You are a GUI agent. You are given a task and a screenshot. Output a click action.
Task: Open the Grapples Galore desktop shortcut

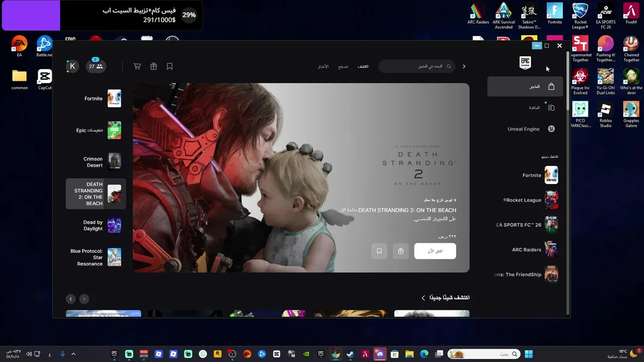pos(631,115)
